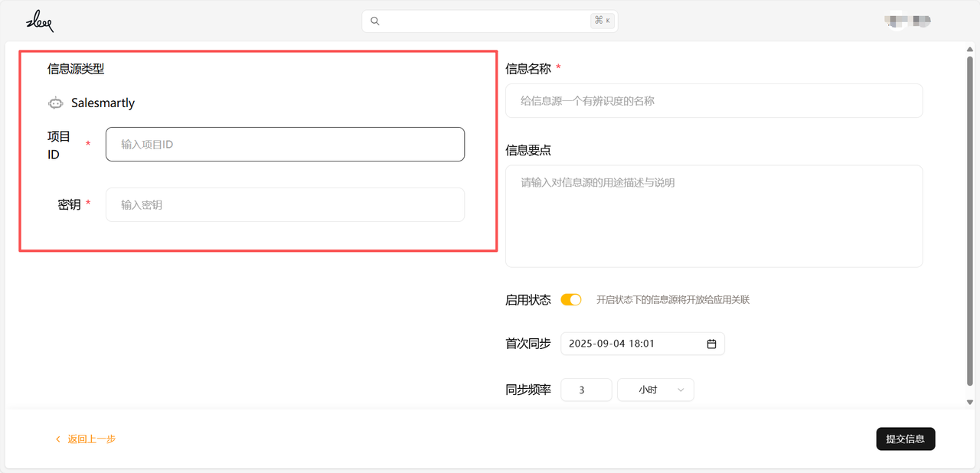
Task: Click the ⌘K shortcut badge
Action: (603, 21)
